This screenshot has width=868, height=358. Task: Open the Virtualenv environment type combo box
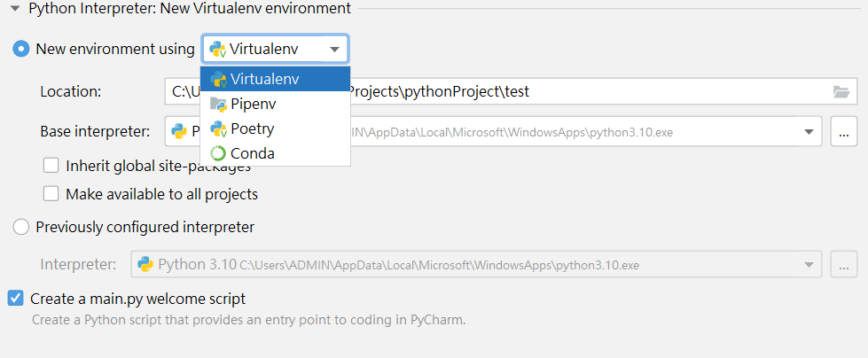click(x=275, y=50)
